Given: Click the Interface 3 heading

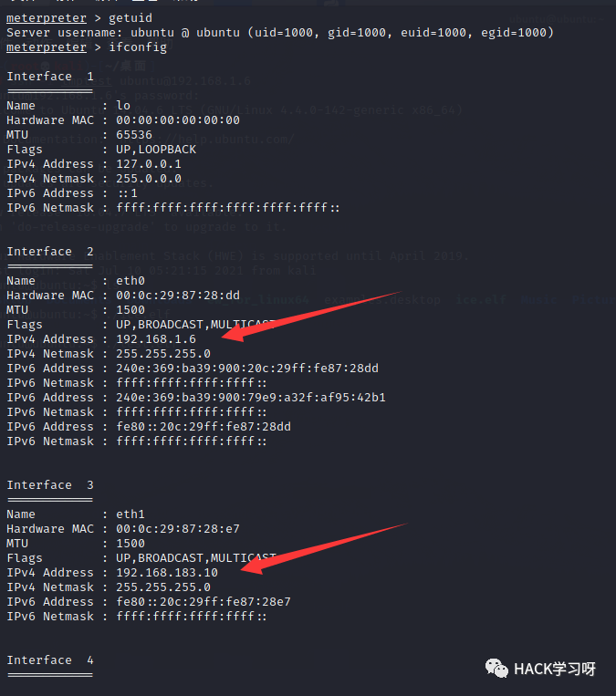Looking at the screenshot, I should click(50, 485).
